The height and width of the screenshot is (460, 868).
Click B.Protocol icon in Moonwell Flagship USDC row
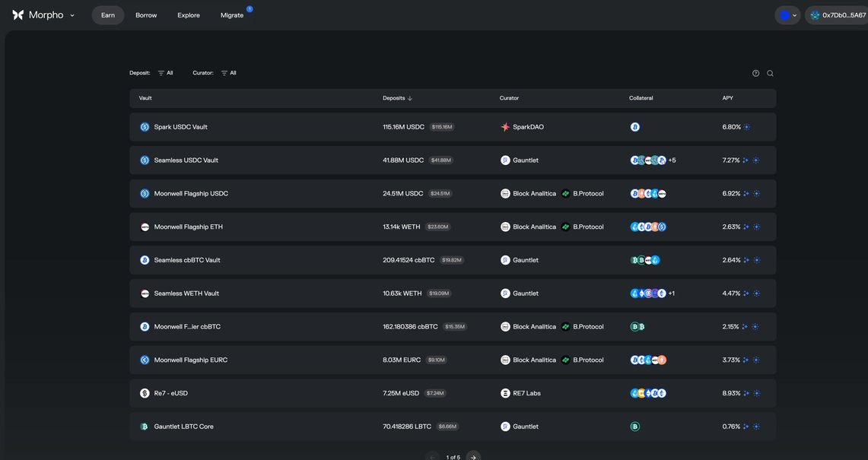point(565,193)
